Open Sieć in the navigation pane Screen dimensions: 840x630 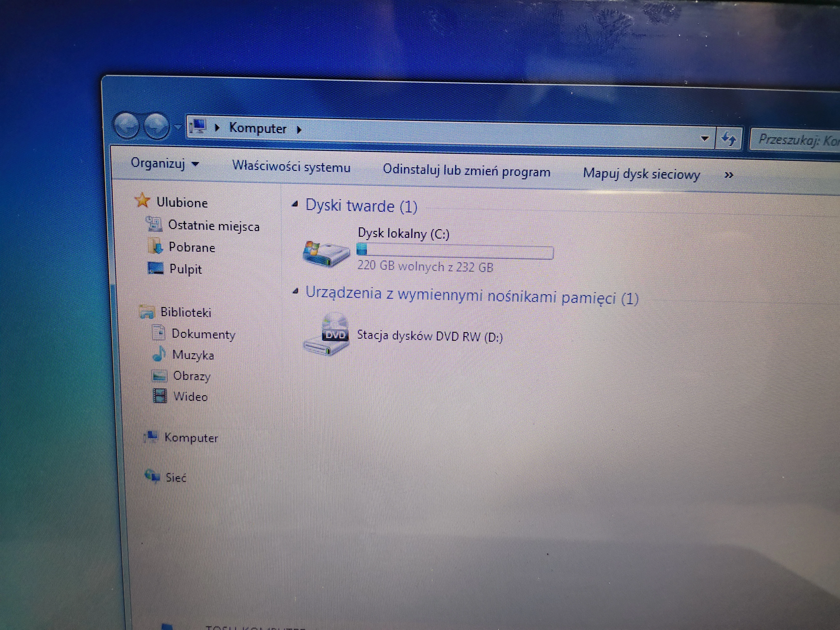pos(176,477)
